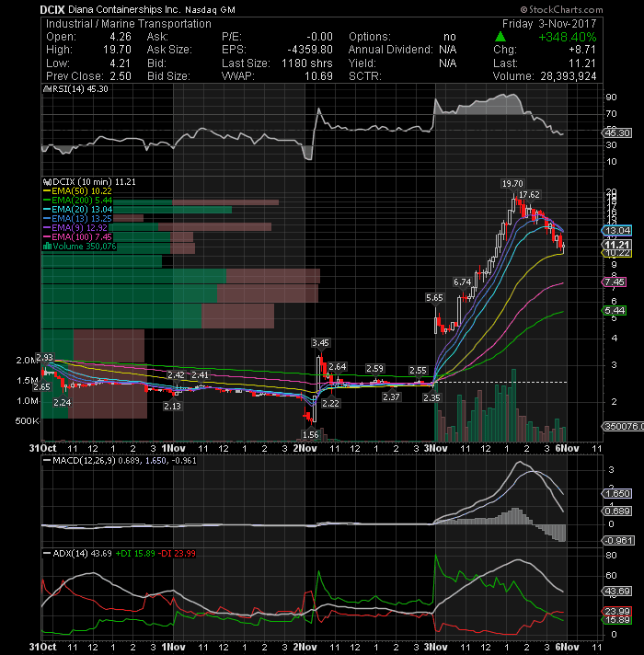The width and height of the screenshot is (644, 655).
Task: Select the Open value 4.26
Action: coord(121,37)
